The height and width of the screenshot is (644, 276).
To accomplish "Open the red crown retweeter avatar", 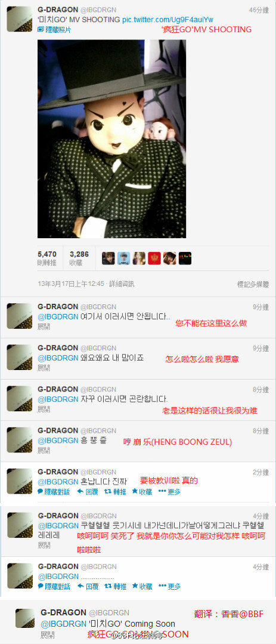I will point(154,258).
